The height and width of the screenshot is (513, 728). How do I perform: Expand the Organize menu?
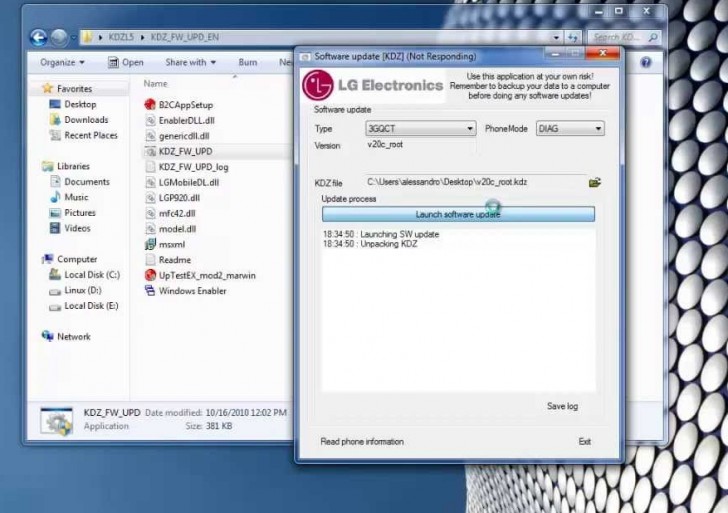62,62
